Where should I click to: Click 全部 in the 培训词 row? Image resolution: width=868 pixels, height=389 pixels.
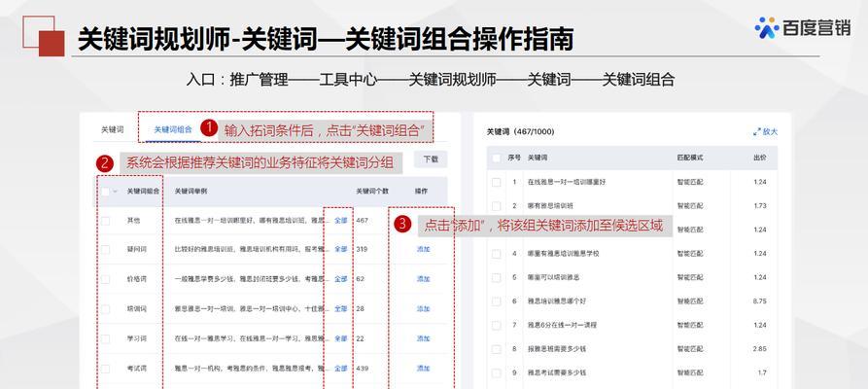click(x=341, y=308)
